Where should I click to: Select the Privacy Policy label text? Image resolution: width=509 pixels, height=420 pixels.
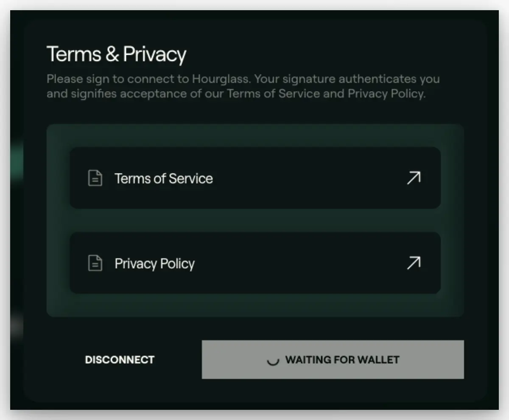(x=154, y=263)
